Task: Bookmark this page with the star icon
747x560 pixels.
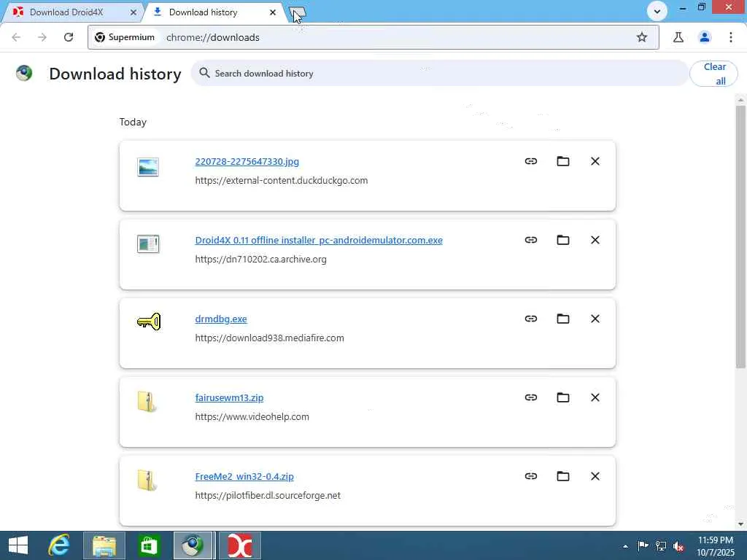Action: [x=642, y=37]
